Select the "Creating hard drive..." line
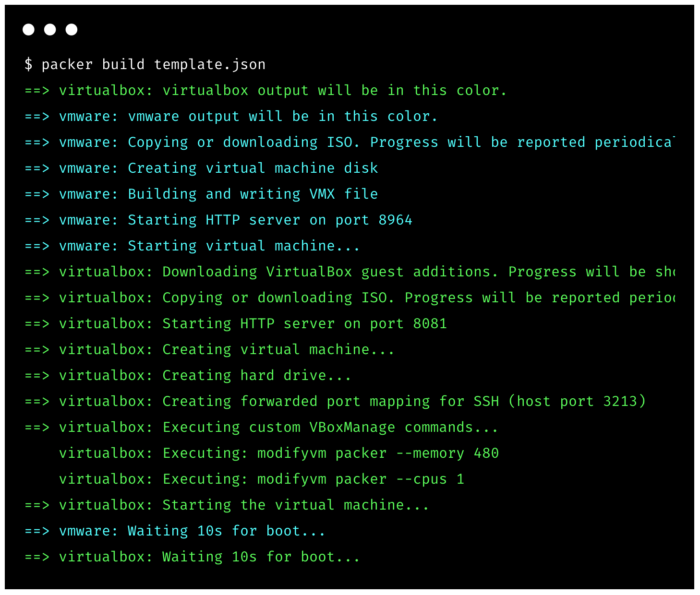 [x=188, y=376]
